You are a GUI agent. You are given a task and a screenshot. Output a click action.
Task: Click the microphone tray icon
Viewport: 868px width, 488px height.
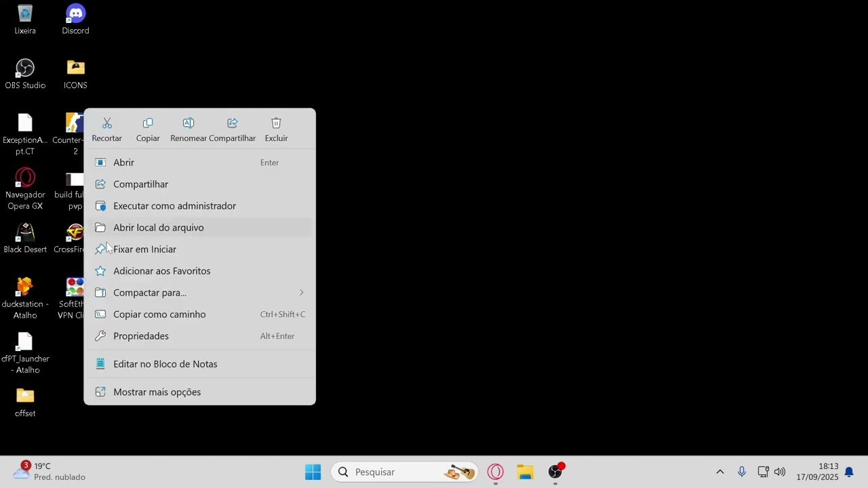click(742, 472)
